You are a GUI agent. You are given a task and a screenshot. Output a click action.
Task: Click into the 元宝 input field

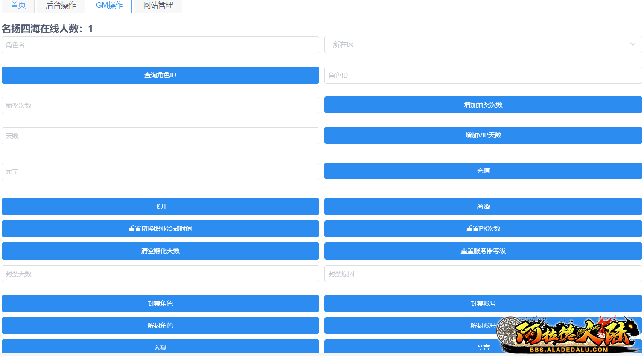pos(160,172)
